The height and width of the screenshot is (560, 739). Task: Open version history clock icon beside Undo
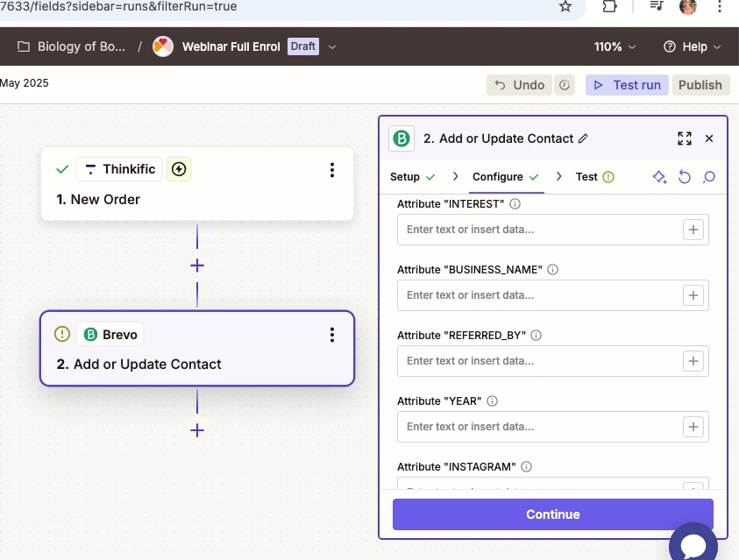(565, 85)
